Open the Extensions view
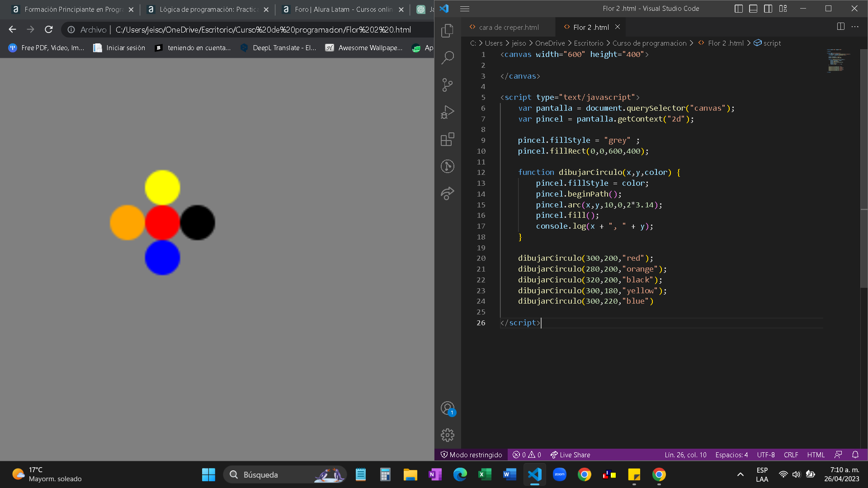 (x=448, y=139)
